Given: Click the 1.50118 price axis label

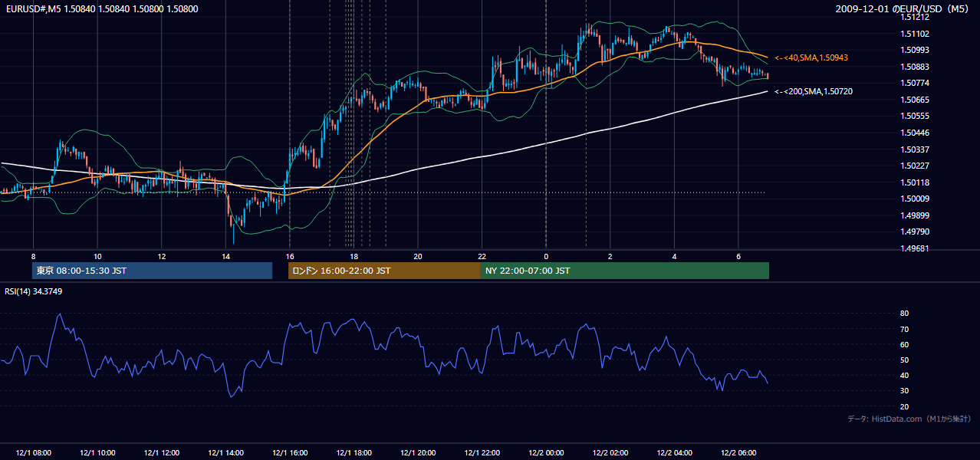Looking at the screenshot, I should point(915,182).
